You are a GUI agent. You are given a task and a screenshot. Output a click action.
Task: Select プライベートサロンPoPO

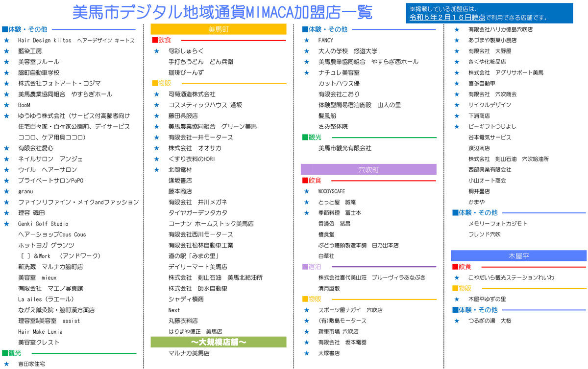click(x=51, y=181)
